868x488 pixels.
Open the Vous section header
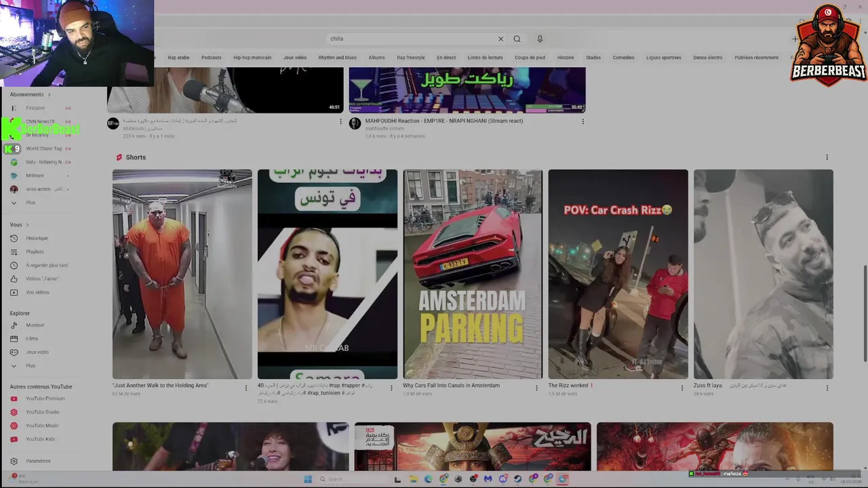(19, 224)
